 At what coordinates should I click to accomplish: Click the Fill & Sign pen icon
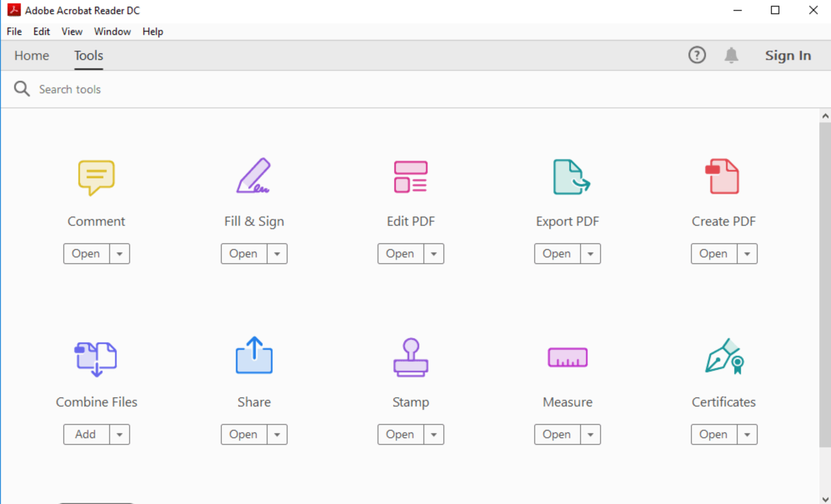click(254, 176)
